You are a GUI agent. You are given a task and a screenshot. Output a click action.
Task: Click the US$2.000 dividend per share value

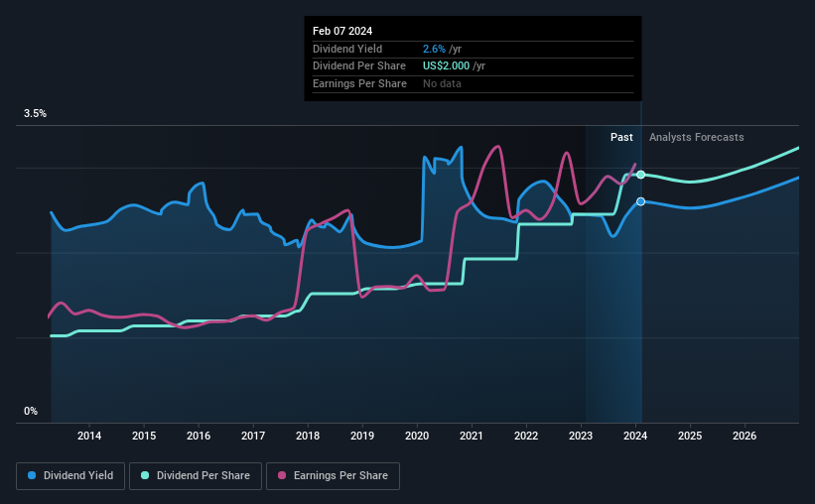pyautogui.click(x=446, y=66)
